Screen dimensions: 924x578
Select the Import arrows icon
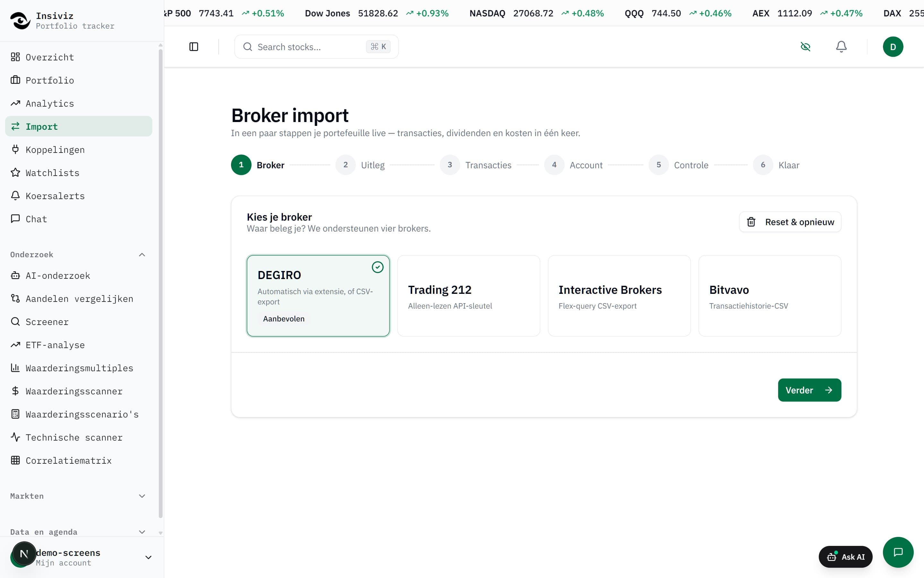15,126
